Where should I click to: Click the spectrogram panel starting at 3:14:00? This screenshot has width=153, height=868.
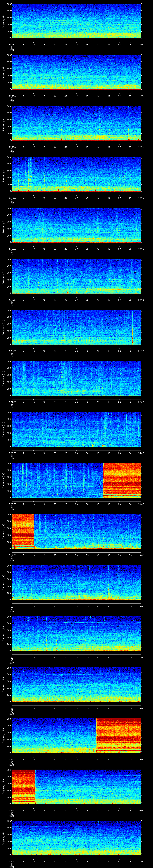(76, 21)
